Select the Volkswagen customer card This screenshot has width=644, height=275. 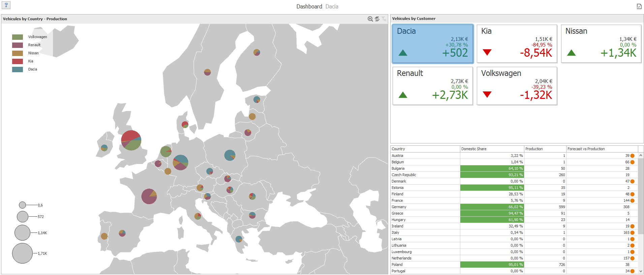click(x=517, y=86)
